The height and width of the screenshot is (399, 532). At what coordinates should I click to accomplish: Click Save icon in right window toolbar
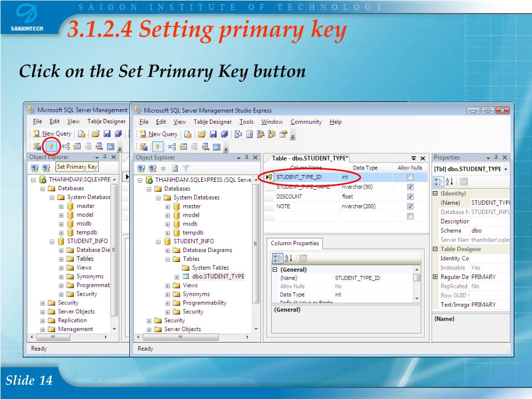pos(213,134)
